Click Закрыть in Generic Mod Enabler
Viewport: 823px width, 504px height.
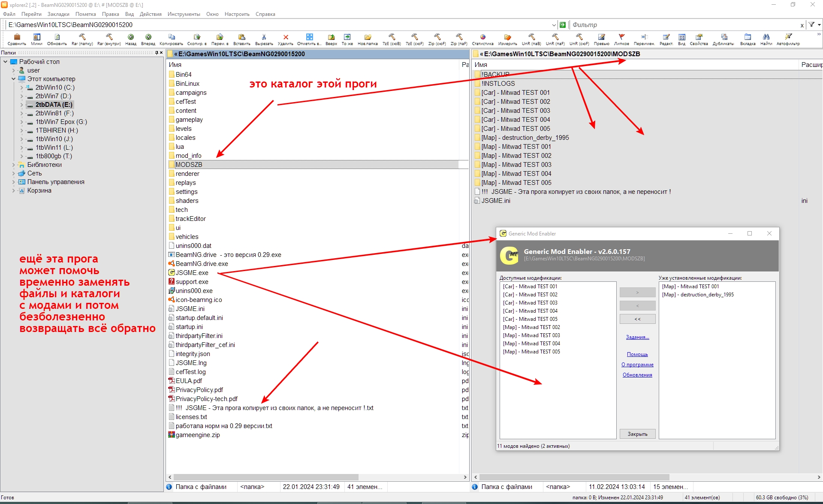tap(637, 434)
